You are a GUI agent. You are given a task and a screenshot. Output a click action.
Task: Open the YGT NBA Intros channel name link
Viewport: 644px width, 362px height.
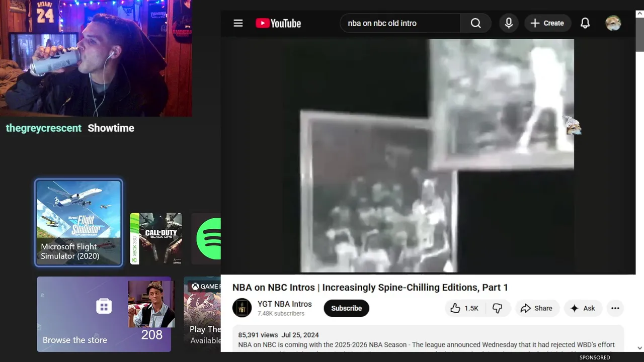tap(285, 304)
